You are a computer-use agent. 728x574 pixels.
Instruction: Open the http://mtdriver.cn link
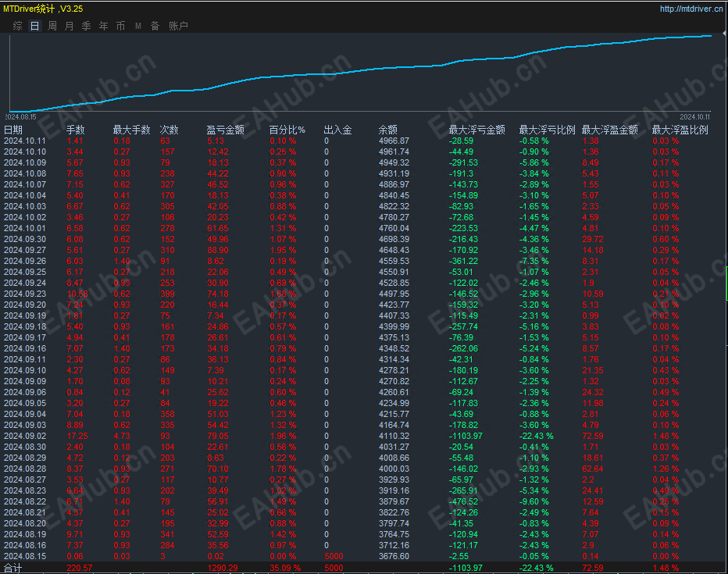(691, 9)
